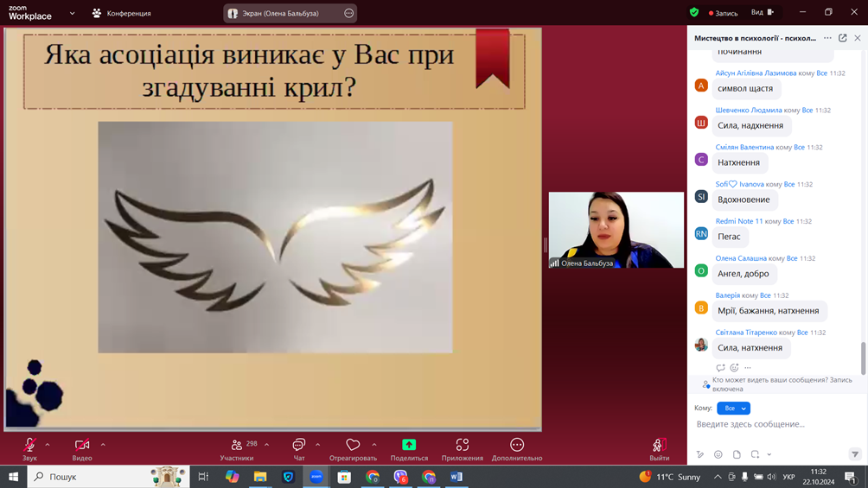Viewport: 868px width, 488px height.
Task: Expand screenshot options chevron in chat
Action: (769, 454)
